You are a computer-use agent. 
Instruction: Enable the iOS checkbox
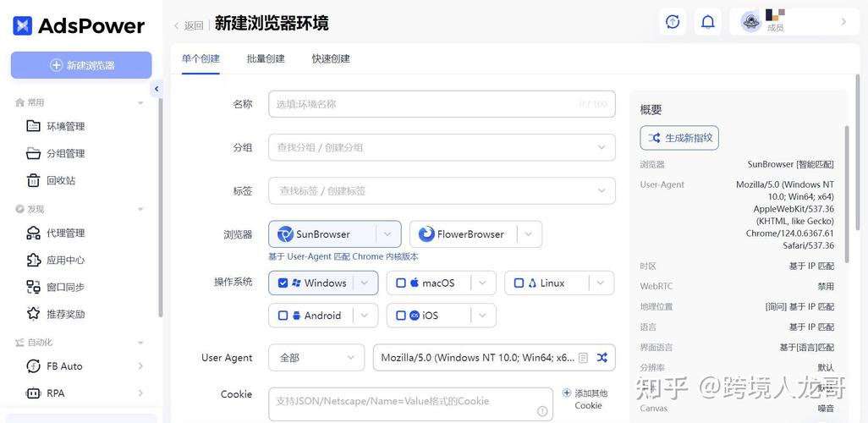401,316
